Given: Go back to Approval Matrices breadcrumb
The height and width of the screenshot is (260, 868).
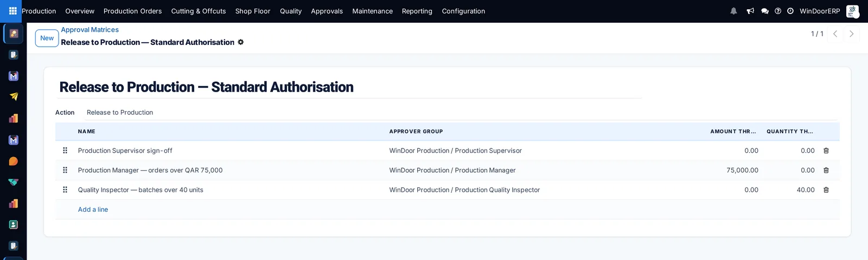Looking at the screenshot, I should click(90, 30).
